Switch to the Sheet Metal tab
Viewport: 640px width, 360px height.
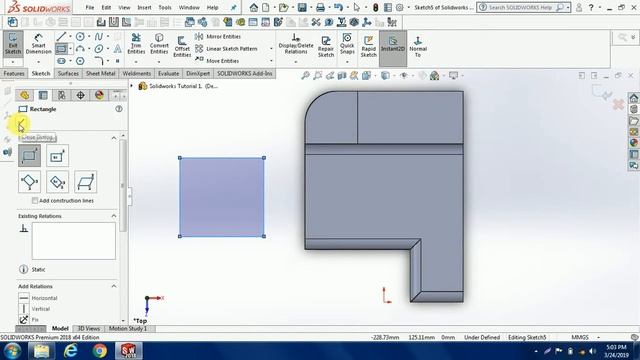pos(100,73)
